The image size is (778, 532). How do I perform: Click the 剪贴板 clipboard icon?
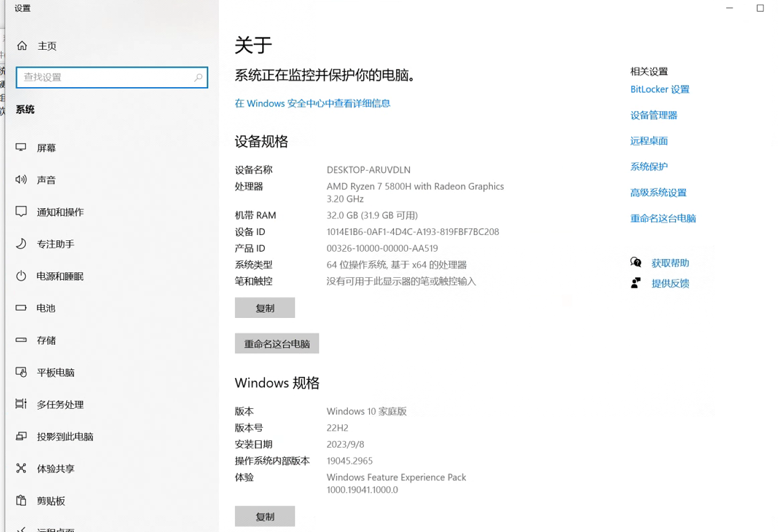21,500
